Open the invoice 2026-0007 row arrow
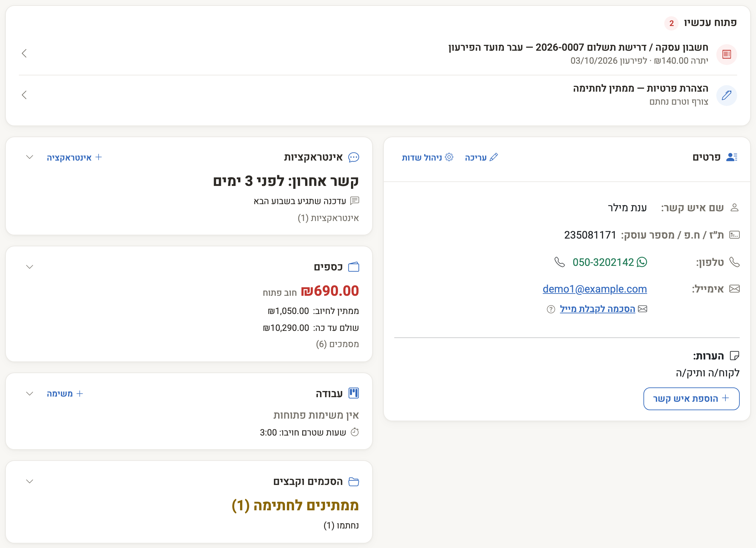This screenshot has width=756, height=548. (24, 53)
